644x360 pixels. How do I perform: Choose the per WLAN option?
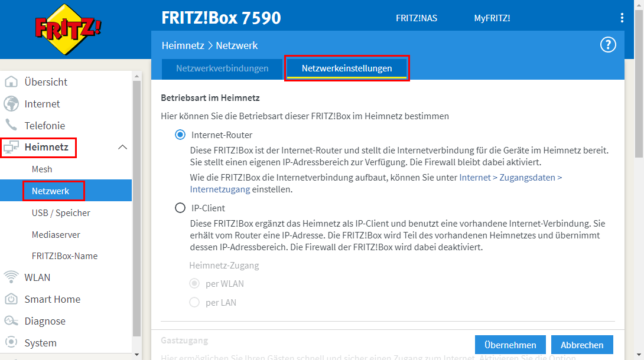click(194, 283)
